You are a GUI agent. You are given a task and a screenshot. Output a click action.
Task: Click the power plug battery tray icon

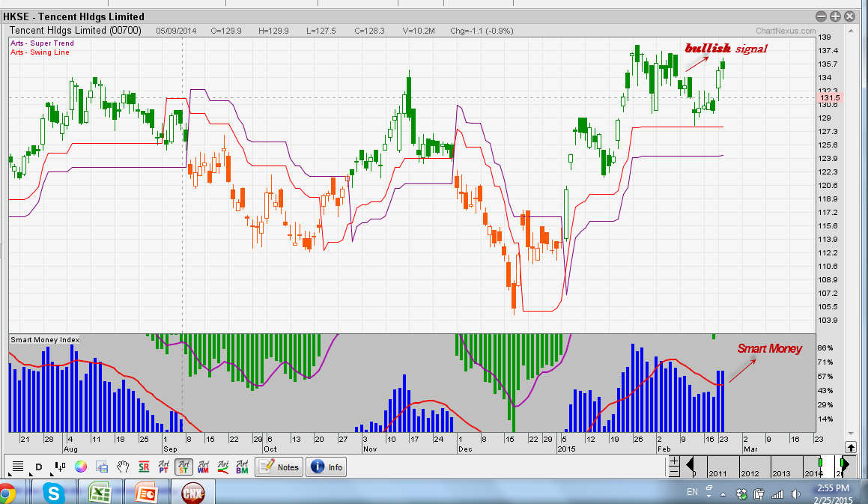(759, 494)
